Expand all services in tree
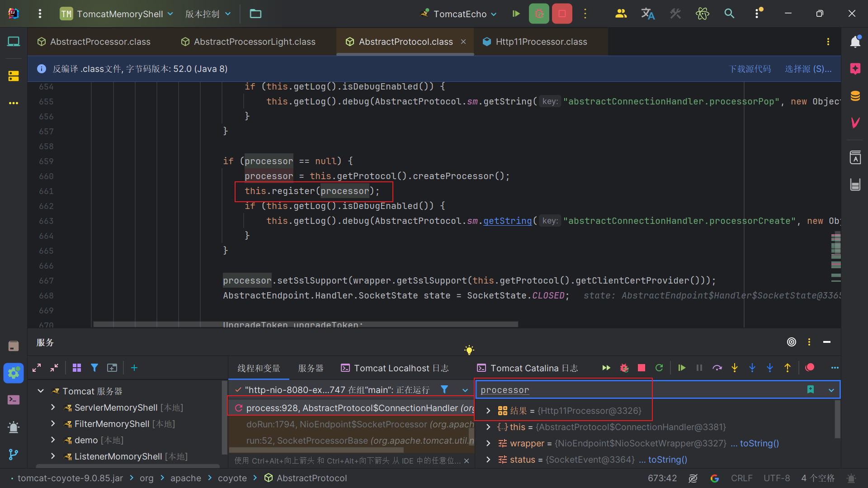 (37, 368)
